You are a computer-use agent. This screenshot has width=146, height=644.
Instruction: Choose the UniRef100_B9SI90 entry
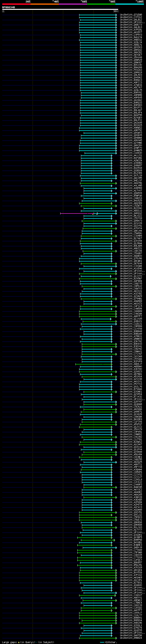point(131,65)
